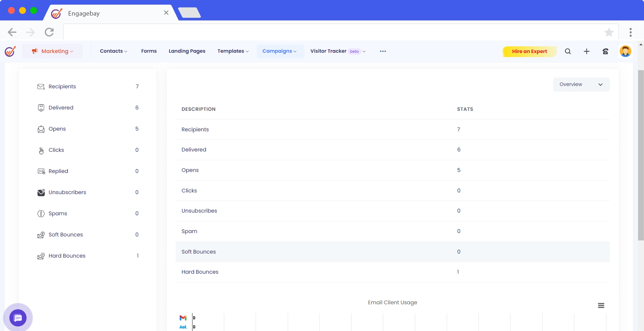Expand the Contacts menu dropdown
The width and height of the screenshot is (644, 331).
pyautogui.click(x=113, y=51)
